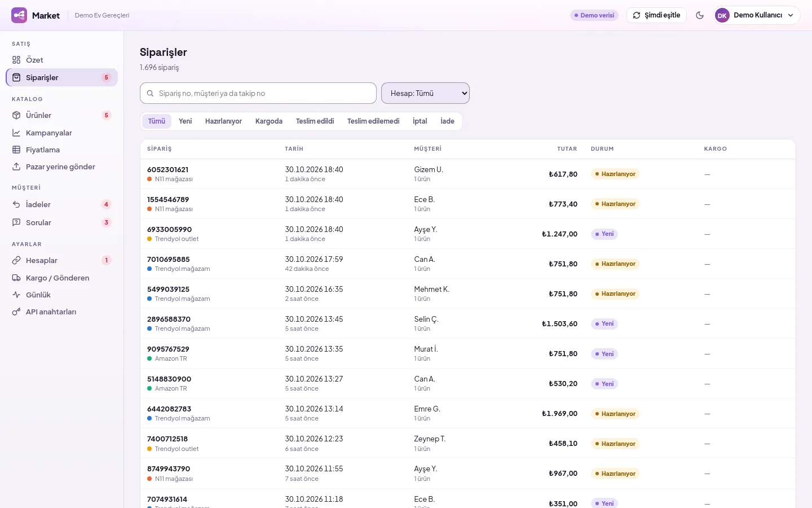
Task: Show Teslim edilemedi orders tab
Action: [x=373, y=121]
